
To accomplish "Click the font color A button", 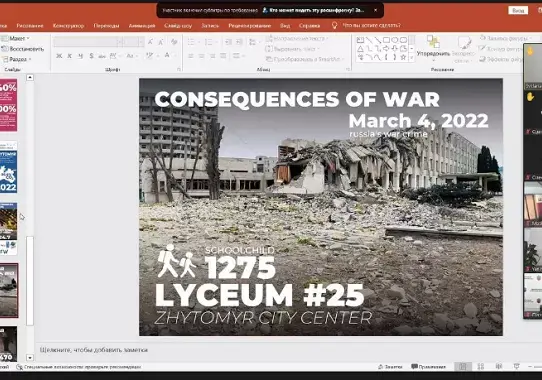I will (x=167, y=56).
